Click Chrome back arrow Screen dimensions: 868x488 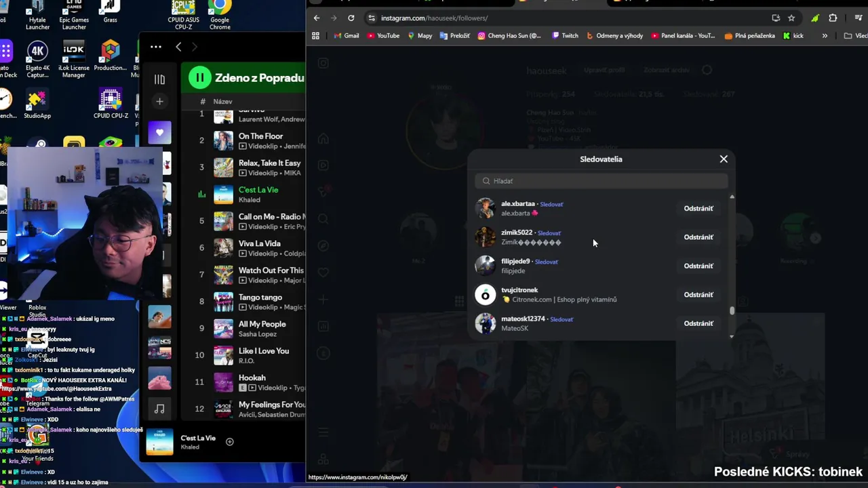tap(317, 18)
